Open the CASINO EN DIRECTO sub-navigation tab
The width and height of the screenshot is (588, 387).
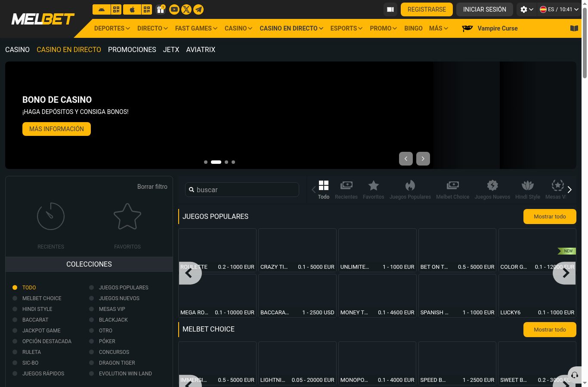(x=69, y=50)
